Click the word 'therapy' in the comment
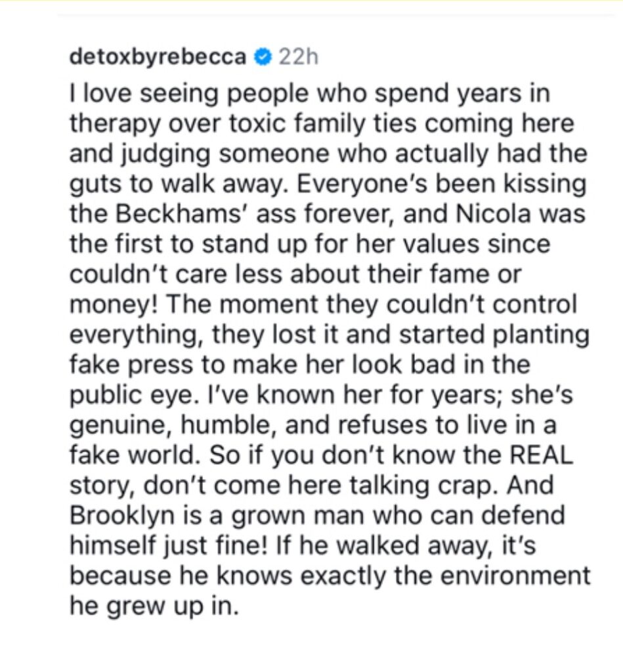 [x=116, y=124]
